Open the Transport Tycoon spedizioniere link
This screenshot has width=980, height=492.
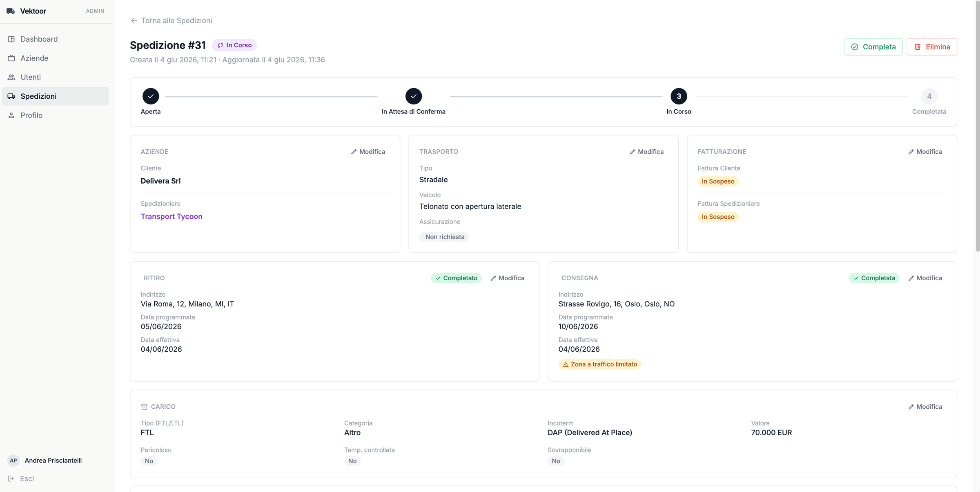[x=171, y=216]
